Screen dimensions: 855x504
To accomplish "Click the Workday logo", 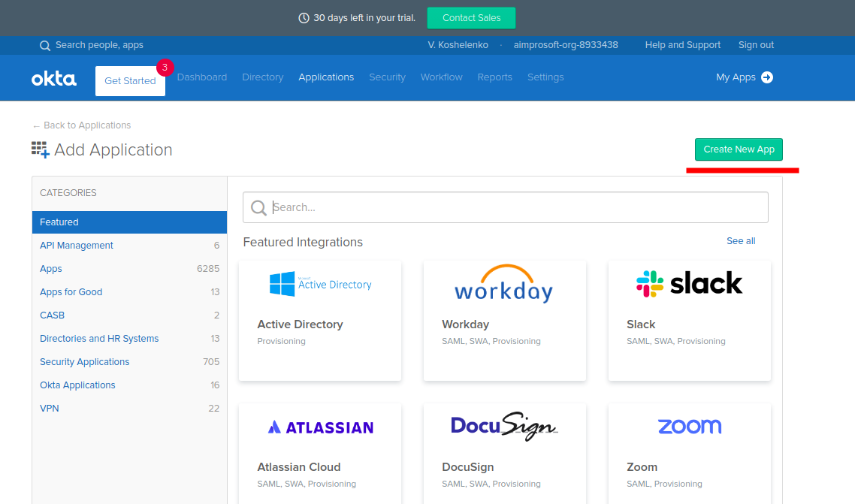I will click(504, 284).
